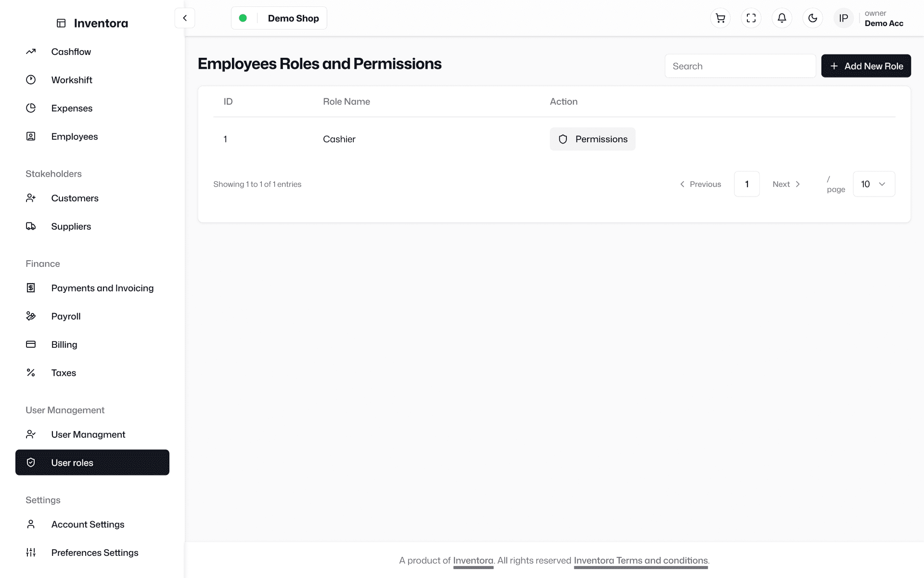
Task: Click the Taxes percent icon
Action: [31, 373]
